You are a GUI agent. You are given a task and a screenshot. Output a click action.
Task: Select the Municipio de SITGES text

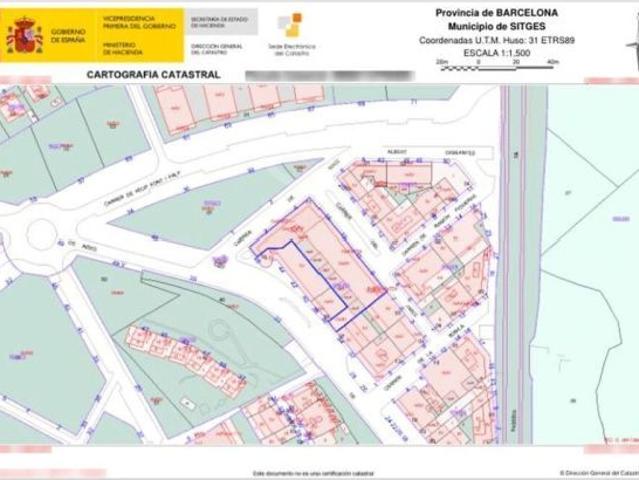pyautogui.click(x=497, y=26)
